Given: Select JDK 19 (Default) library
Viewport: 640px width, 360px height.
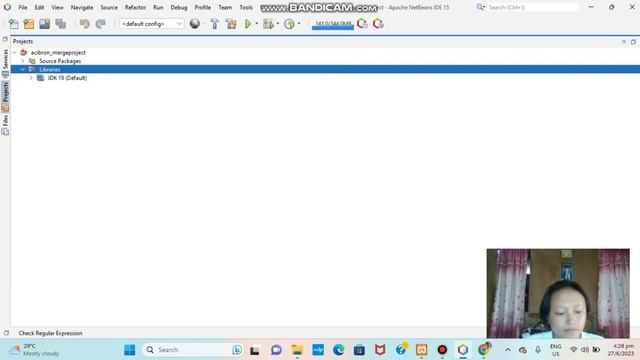Looking at the screenshot, I should click(x=67, y=78).
